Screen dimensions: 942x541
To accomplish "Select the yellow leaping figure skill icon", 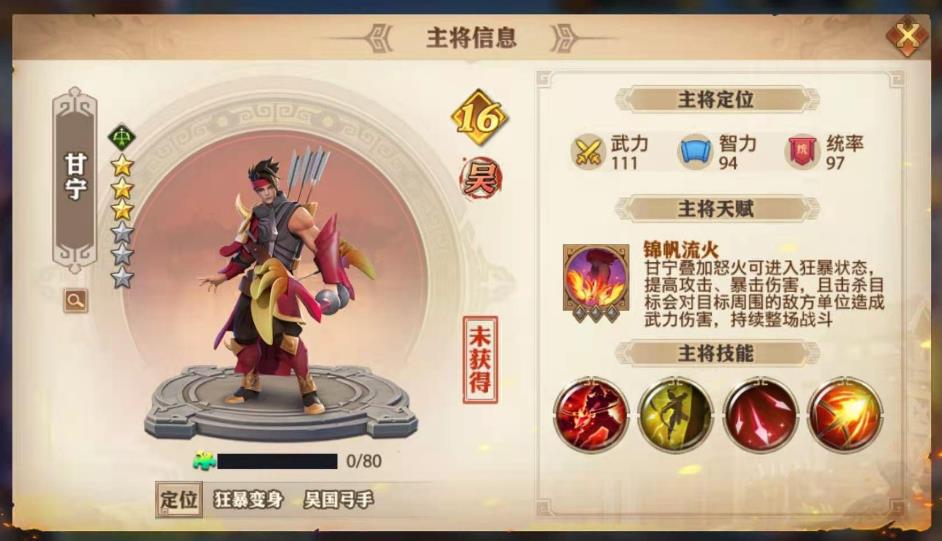I will [675, 414].
